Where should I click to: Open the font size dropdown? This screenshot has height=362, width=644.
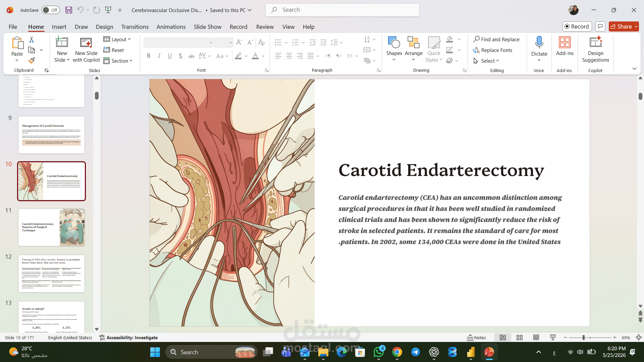(x=223, y=43)
